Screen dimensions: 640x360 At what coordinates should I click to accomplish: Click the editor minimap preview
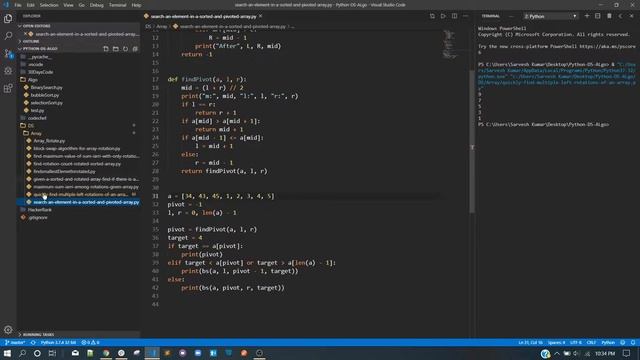point(449,45)
